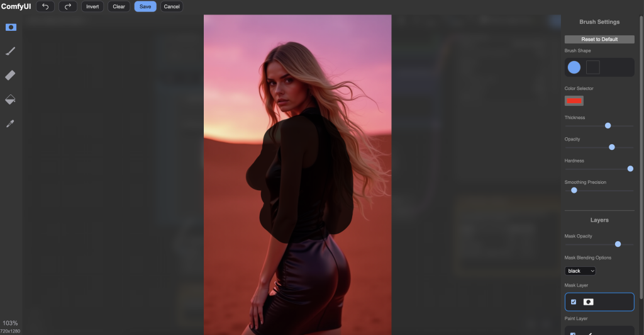Invert the current mask
This screenshot has width=644, height=335.
[x=92, y=6]
